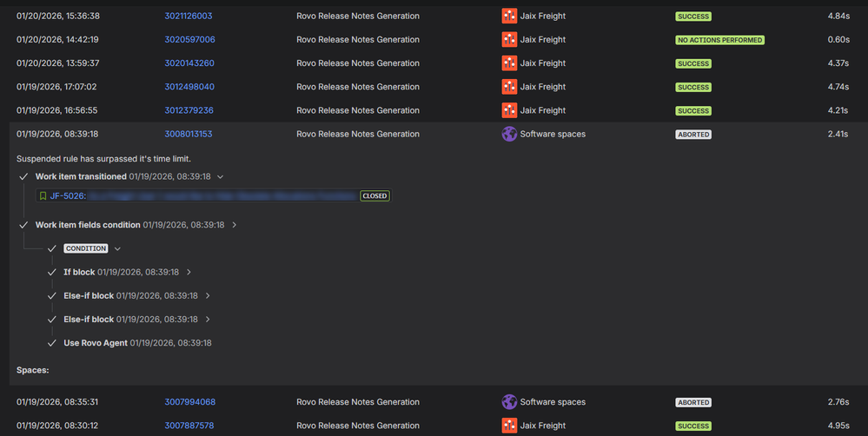Click the CLOSED status badge on JF-5026

coord(374,196)
